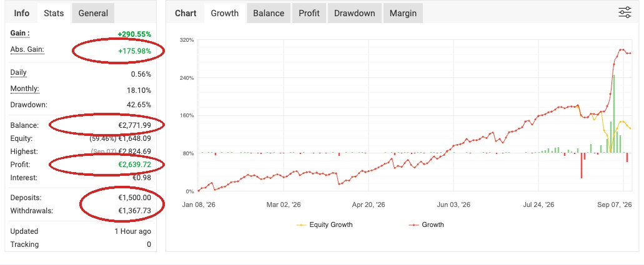The image size is (644, 265).
Task: Click the Jul 24, '26 axis date
Action: pyautogui.click(x=538, y=205)
